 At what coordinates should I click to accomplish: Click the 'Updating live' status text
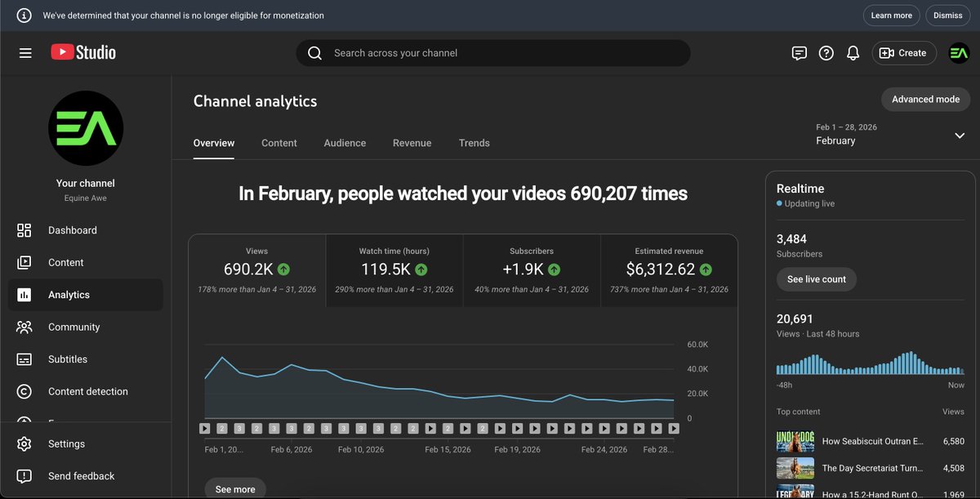pos(809,204)
